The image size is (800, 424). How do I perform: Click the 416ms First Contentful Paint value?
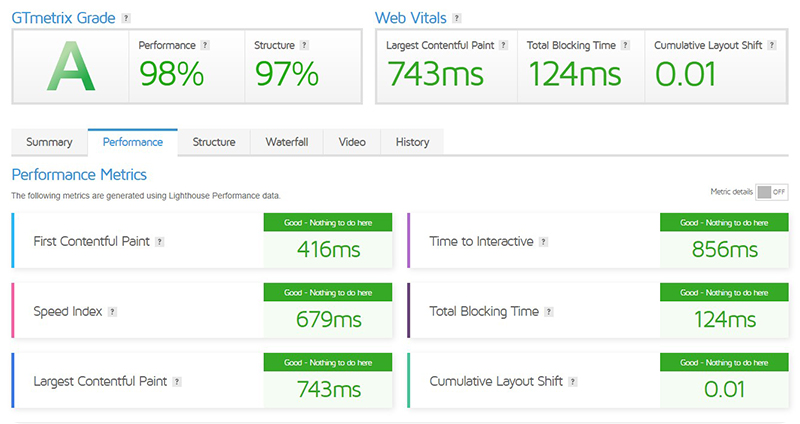click(328, 249)
